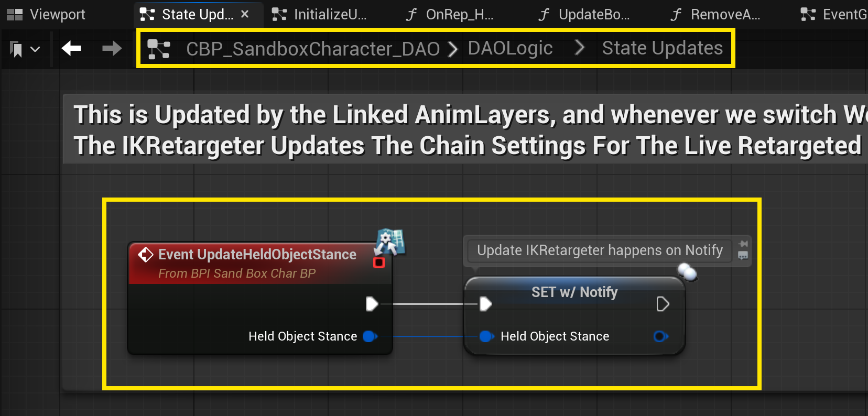Switch to the UpdateBo... function tab
This screenshot has width=868, height=416.
(584, 14)
